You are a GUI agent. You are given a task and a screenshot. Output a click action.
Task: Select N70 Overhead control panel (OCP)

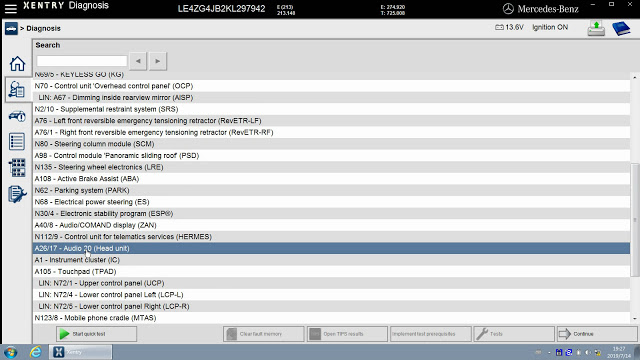coord(331,86)
